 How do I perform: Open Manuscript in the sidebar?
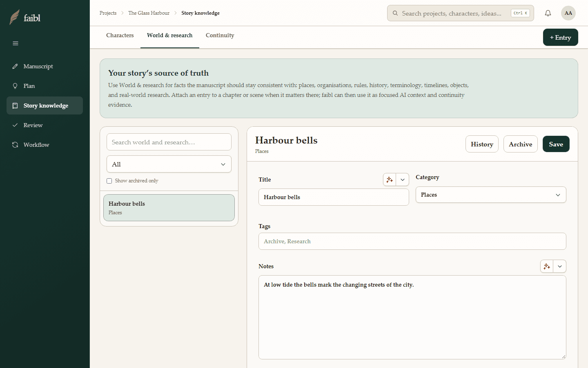tap(45, 66)
